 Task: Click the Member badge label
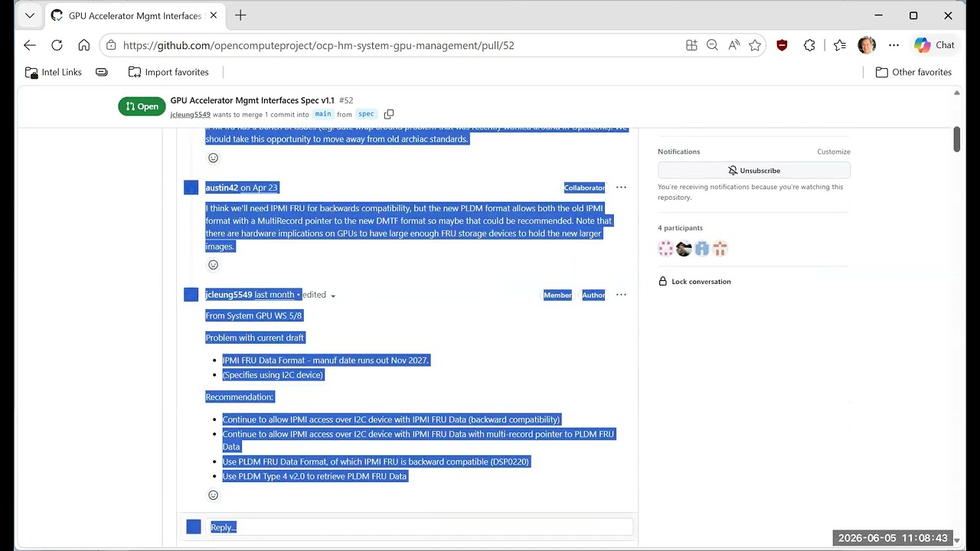[x=557, y=295]
